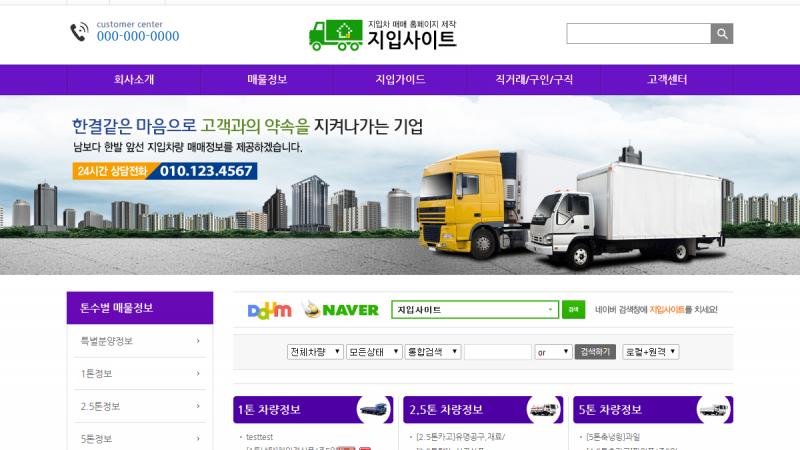Image resolution: width=800 pixels, height=450 pixels.
Task: Click the 5톤 차량정보 truck icon
Action: (713, 409)
